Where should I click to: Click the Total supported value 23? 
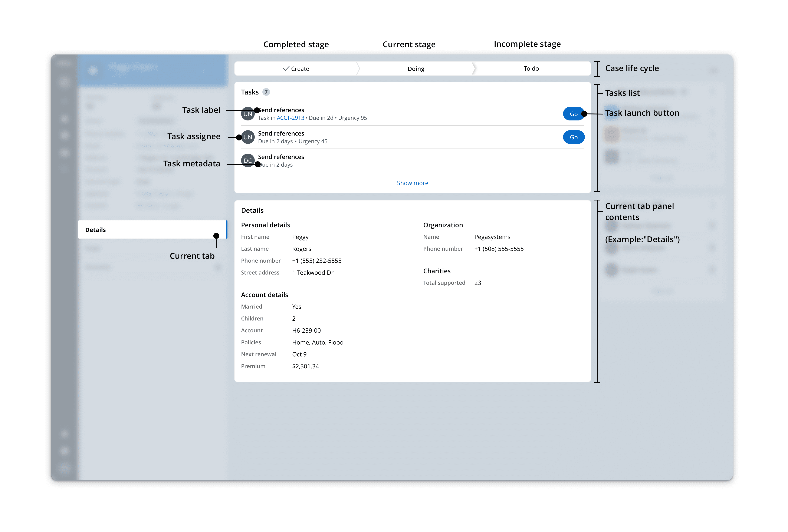coord(477,283)
